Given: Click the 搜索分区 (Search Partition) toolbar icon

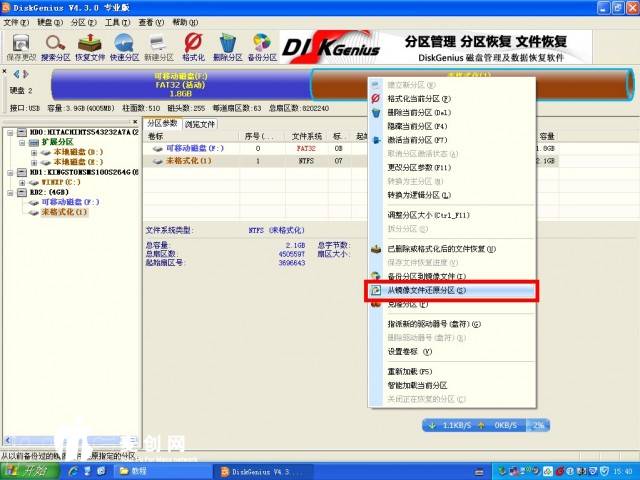Looking at the screenshot, I should (56, 46).
